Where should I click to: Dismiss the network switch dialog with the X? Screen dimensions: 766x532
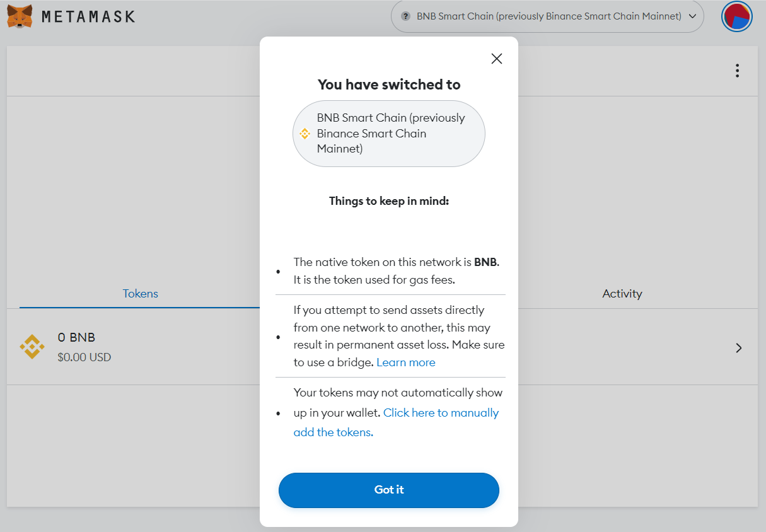click(496, 58)
